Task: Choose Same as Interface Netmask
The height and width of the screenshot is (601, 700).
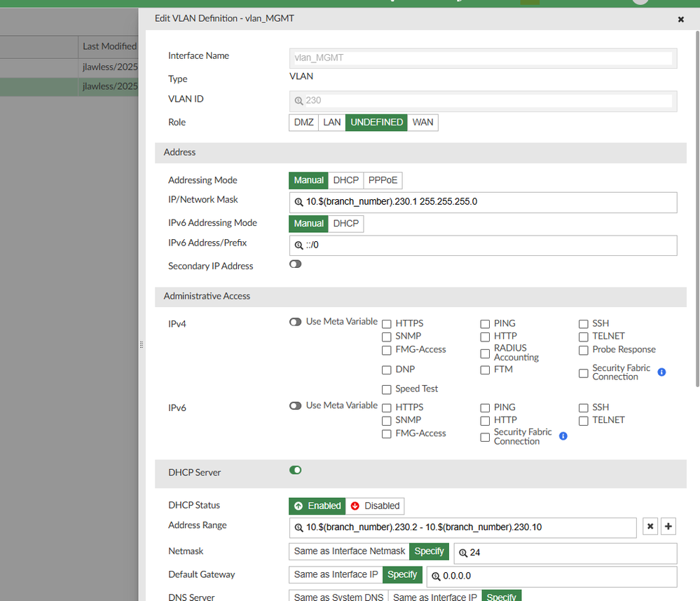Action: coord(349,551)
